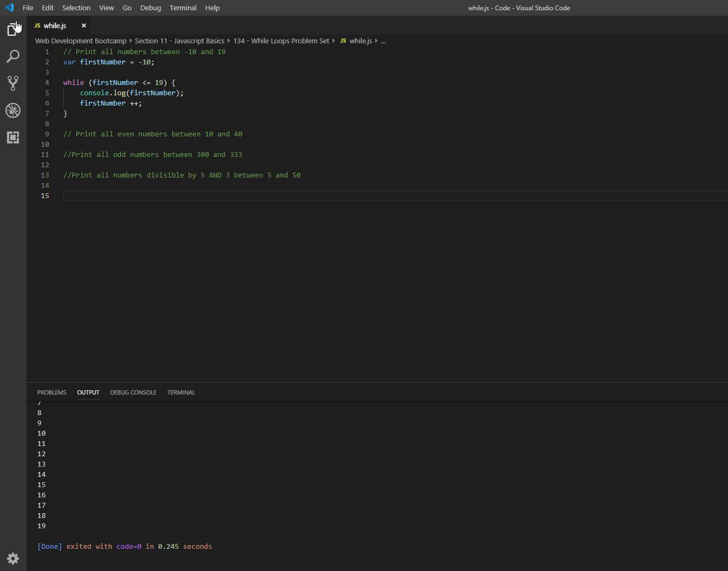The image size is (728, 571).
Task: Switch to the Output panel tab
Action: click(x=88, y=392)
